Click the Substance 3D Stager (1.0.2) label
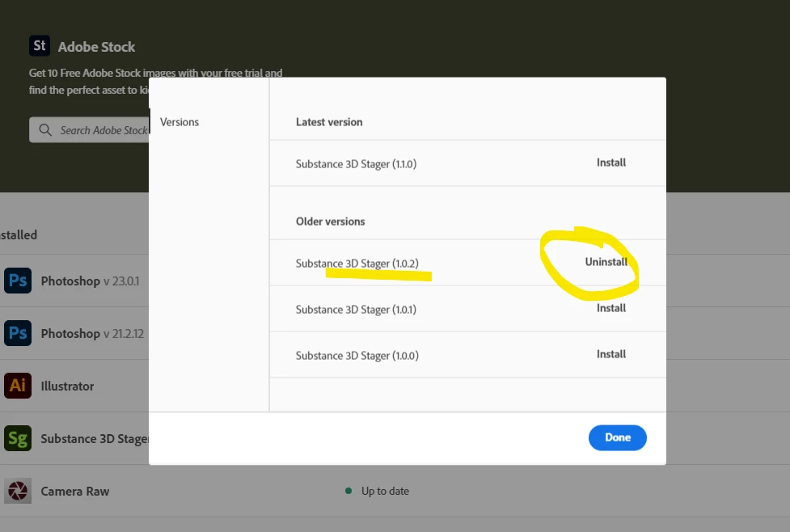The width and height of the screenshot is (790, 532). click(x=357, y=264)
